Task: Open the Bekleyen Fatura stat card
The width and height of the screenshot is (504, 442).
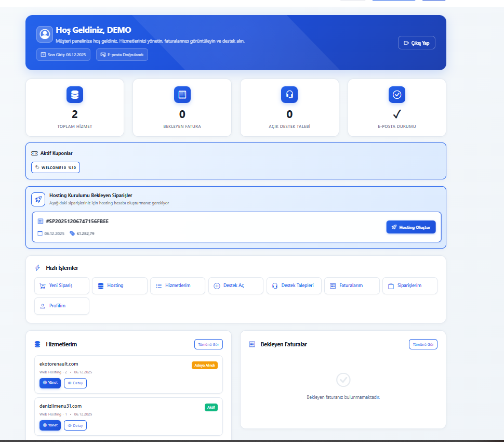Action: click(182, 108)
